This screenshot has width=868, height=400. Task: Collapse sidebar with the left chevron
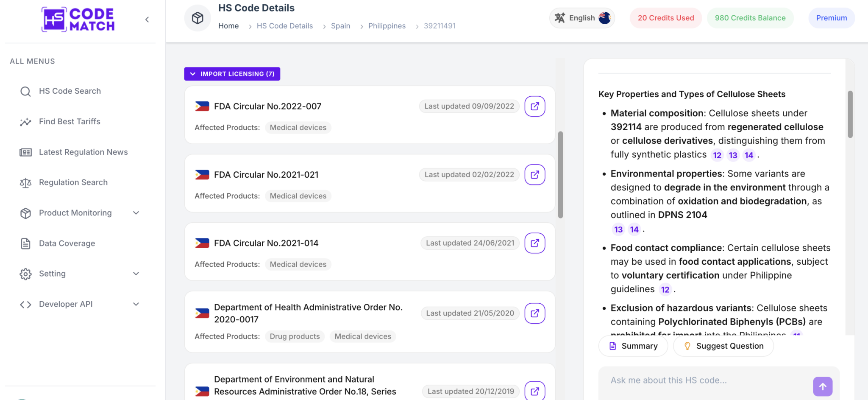pos(147,20)
